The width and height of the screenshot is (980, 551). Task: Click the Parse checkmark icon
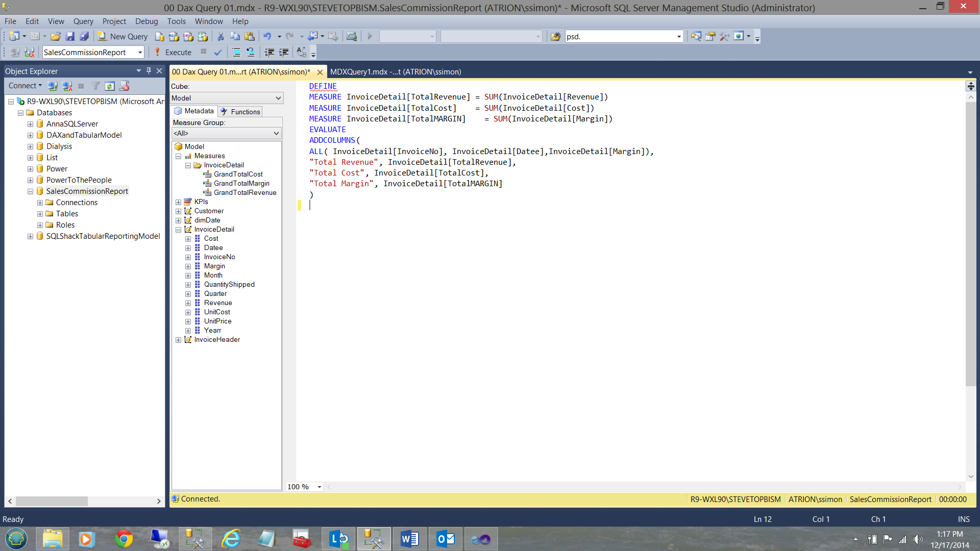218,52
